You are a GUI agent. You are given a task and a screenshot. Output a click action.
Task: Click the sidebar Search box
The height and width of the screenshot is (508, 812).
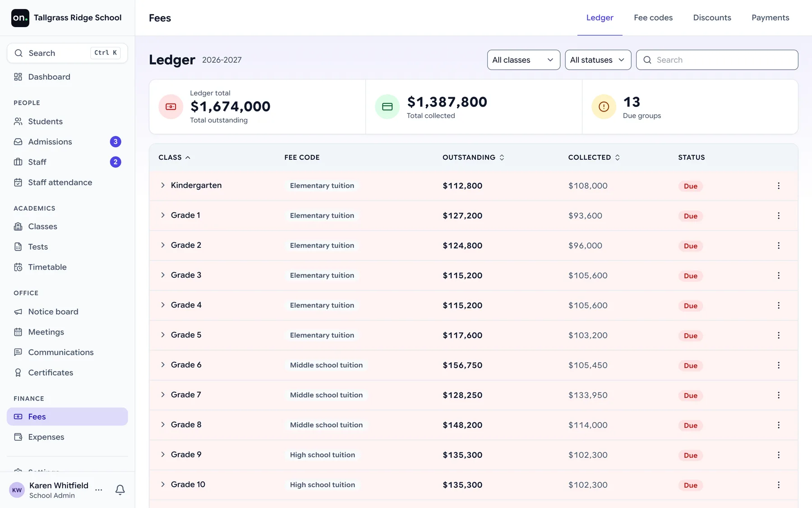pos(67,53)
